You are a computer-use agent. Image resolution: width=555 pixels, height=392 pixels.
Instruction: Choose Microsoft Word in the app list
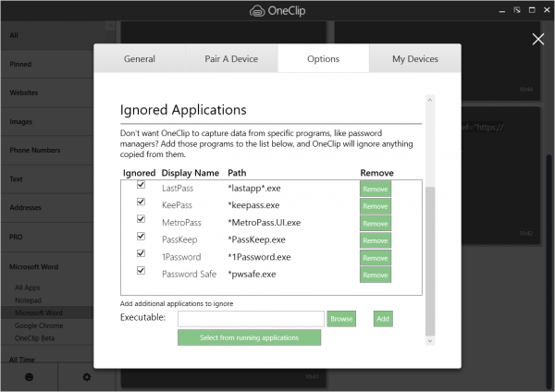(47, 312)
